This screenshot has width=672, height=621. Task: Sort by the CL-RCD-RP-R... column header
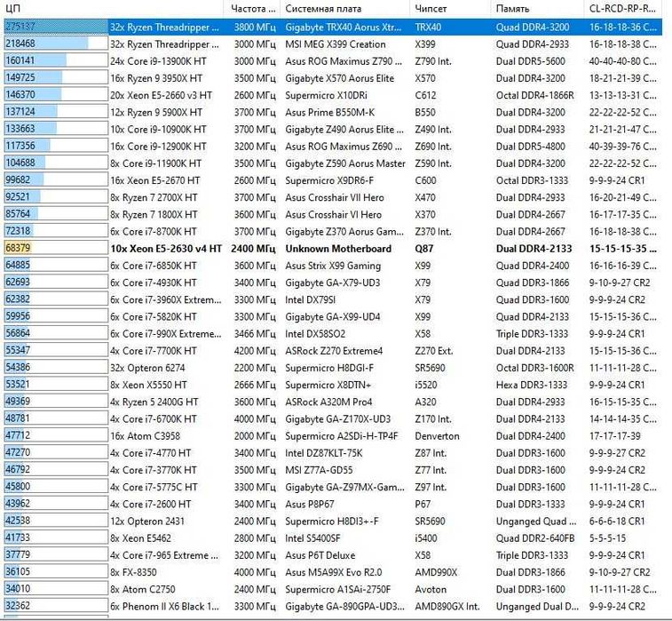coord(623,8)
